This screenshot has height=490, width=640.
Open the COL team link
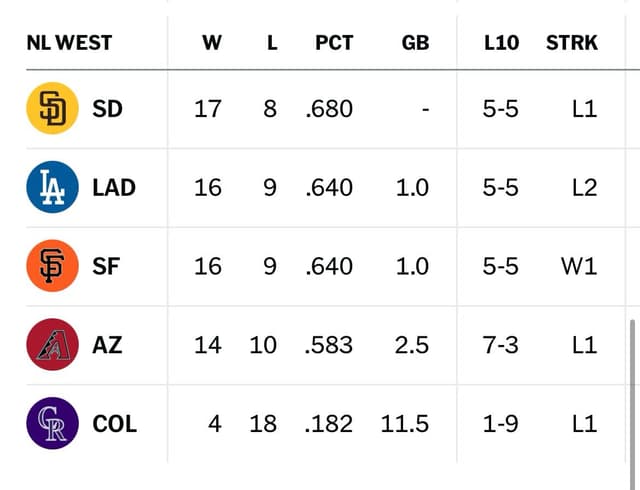click(114, 423)
